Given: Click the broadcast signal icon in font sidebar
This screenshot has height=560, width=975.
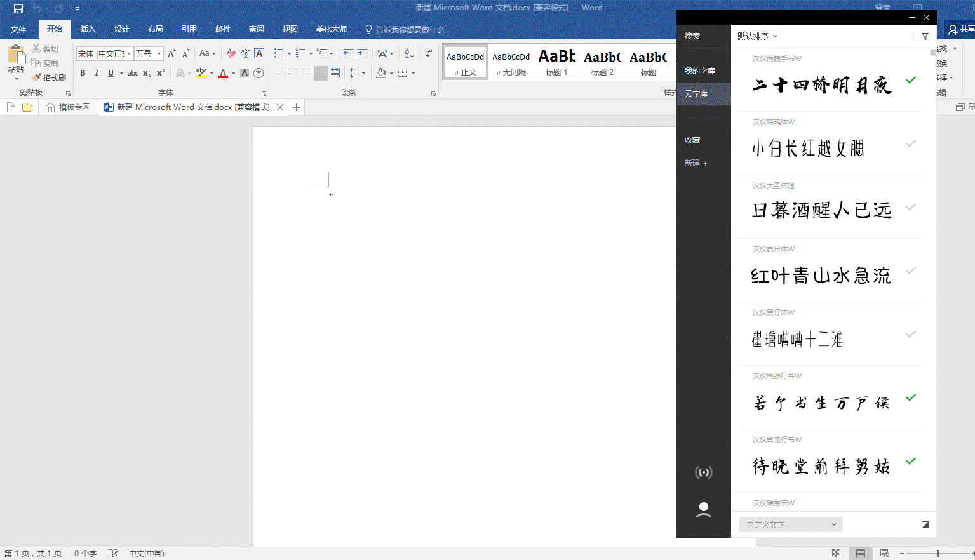Looking at the screenshot, I should click(x=704, y=472).
